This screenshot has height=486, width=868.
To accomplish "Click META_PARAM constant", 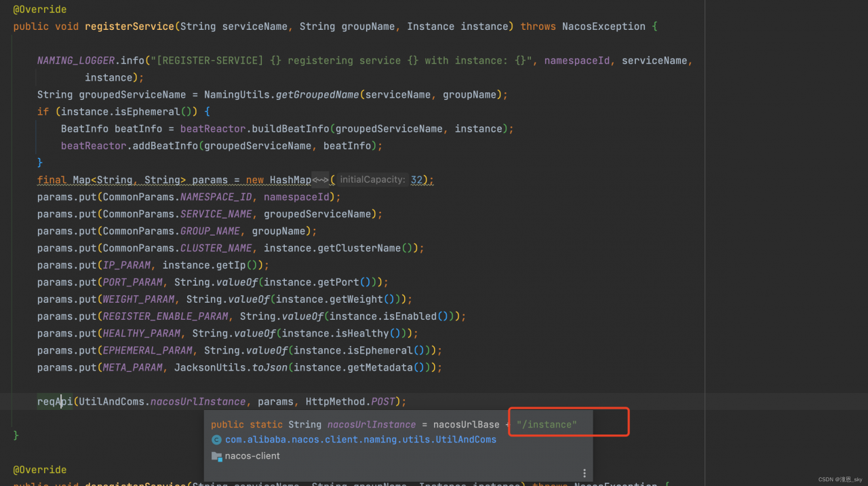I will point(133,367).
